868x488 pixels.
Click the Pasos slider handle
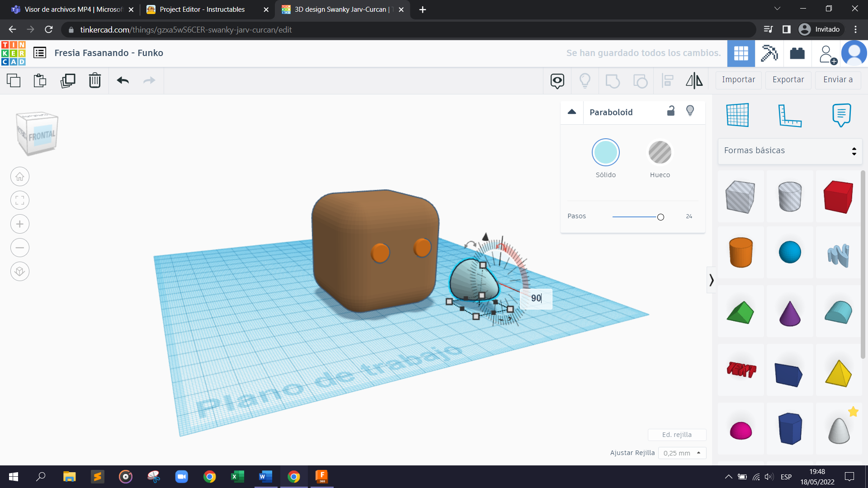pyautogui.click(x=660, y=217)
